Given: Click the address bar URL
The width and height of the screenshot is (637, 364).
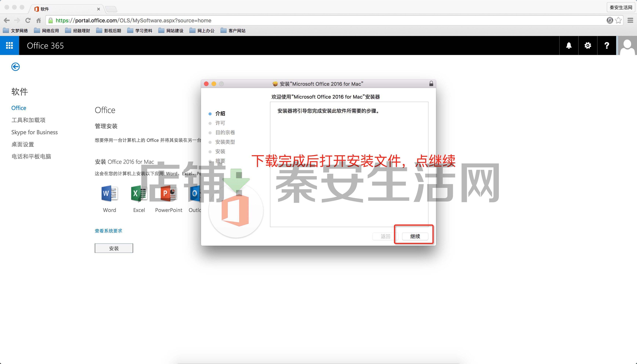Looking at the screenshot, I should coord(133,20).
